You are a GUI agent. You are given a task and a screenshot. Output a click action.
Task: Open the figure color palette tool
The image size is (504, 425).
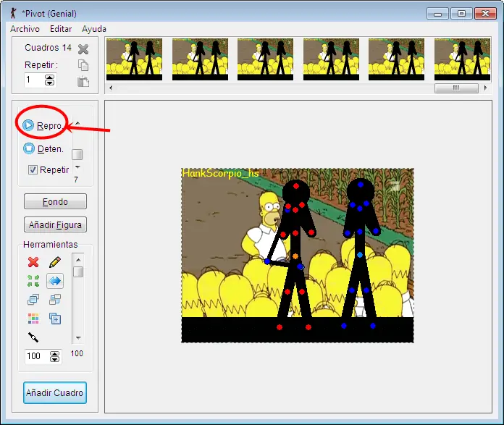click(x=33, y=319)
